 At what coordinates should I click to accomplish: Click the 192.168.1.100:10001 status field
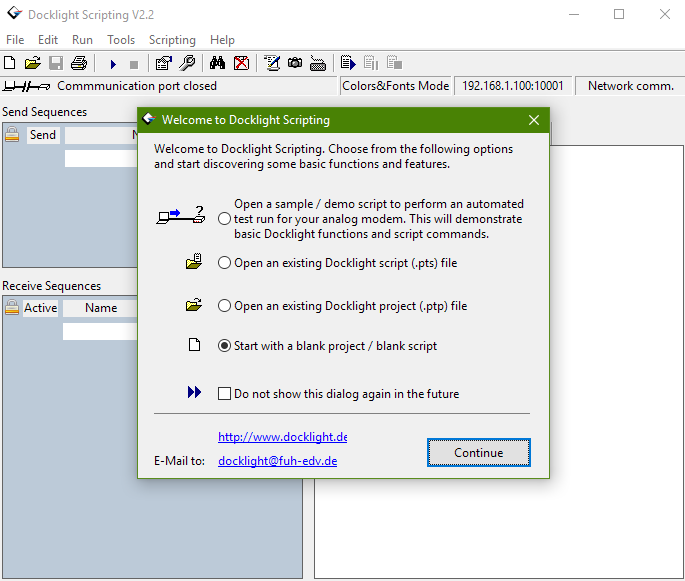coord(513,86)
